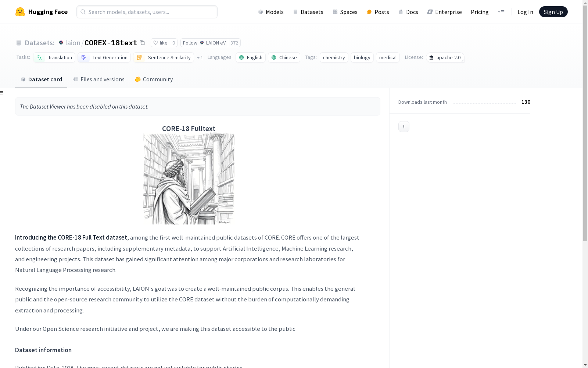588x368 pixels.
Task: Select the Translation task tag
Action: click(54, 57)
